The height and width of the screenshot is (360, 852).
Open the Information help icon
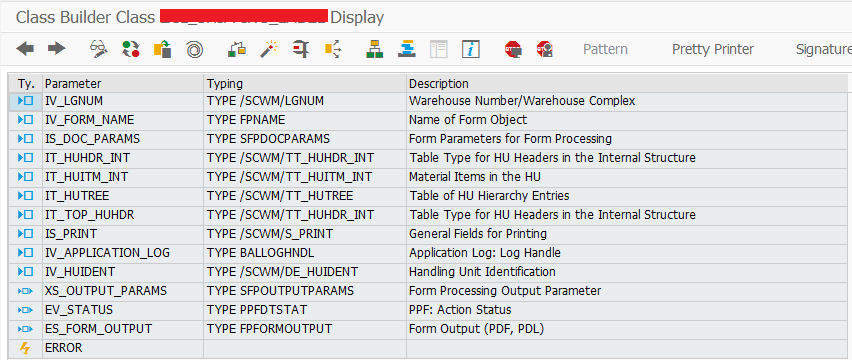[x=471, y=49]
